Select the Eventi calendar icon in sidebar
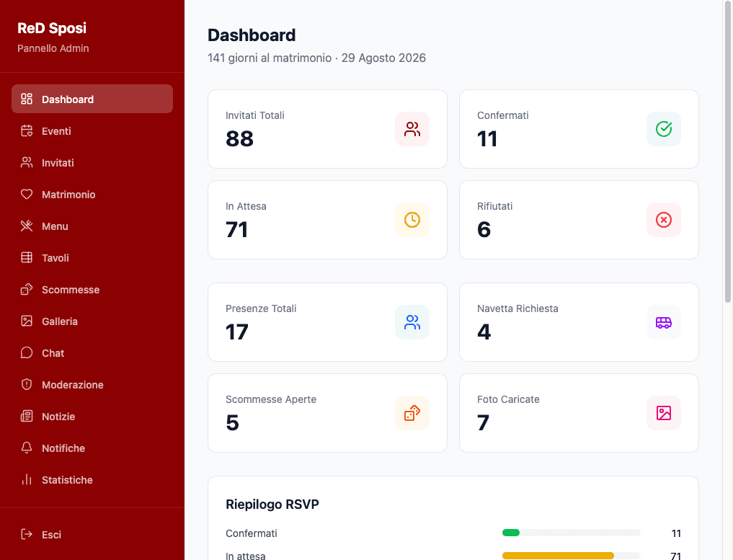Image resolution: width=733 pixels, height=560 pixels. 25,130
